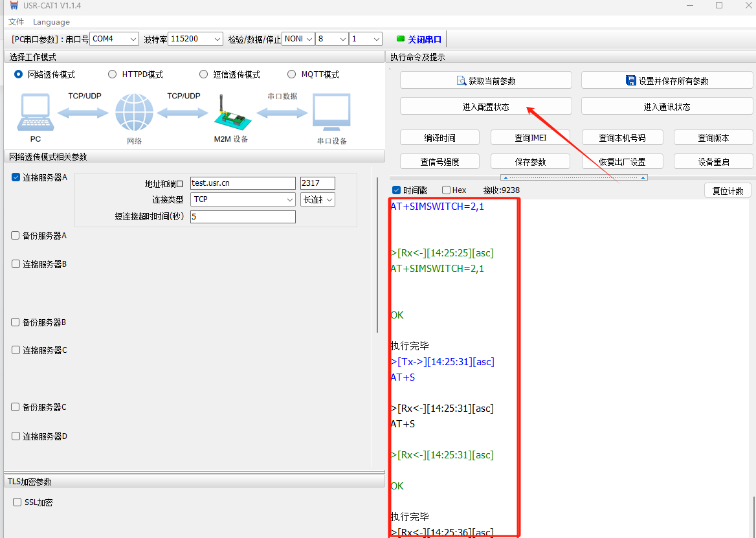Enable 备份服务器B checkbox
This screenshot has width=756, height=538.
point(16,322)
